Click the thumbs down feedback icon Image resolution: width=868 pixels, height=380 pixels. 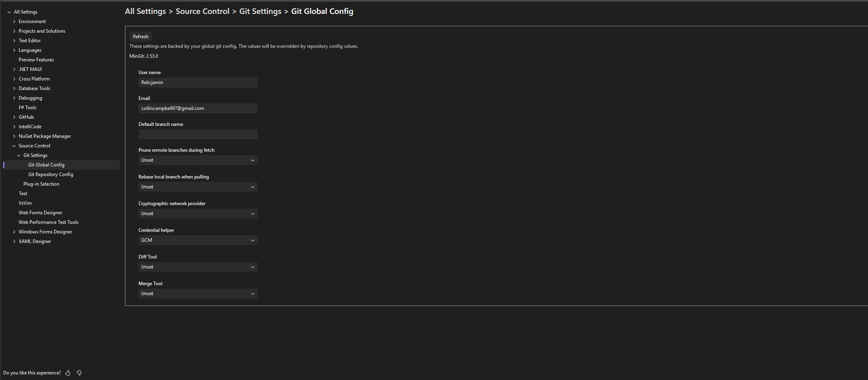pyautogui.click(x=79, y=373)
